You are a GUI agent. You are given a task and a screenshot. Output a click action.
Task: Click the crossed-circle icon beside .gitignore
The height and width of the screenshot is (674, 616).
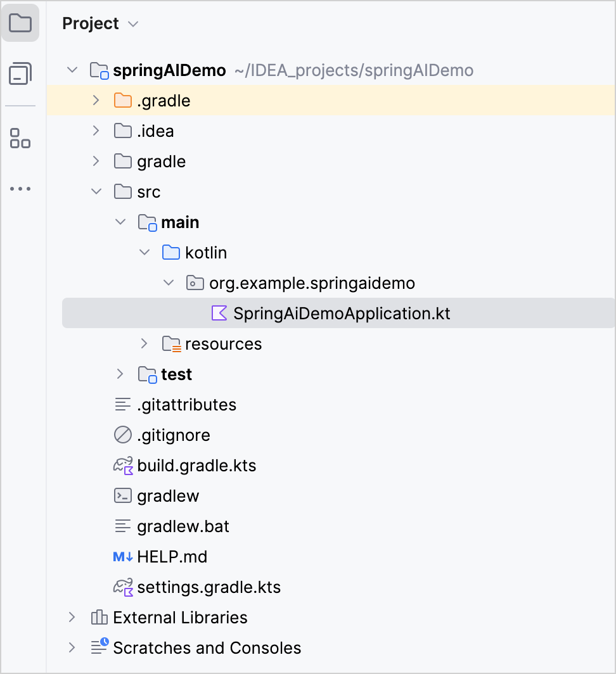click(x=124, y=435)
